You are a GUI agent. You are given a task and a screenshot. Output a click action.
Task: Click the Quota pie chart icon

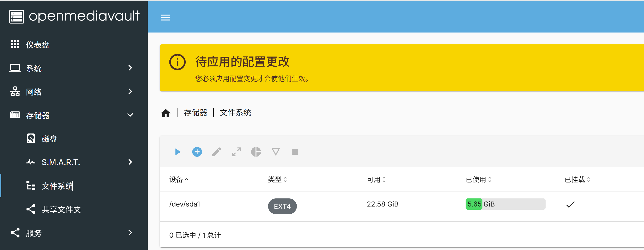pyautogui.click(x=256, y=152)
